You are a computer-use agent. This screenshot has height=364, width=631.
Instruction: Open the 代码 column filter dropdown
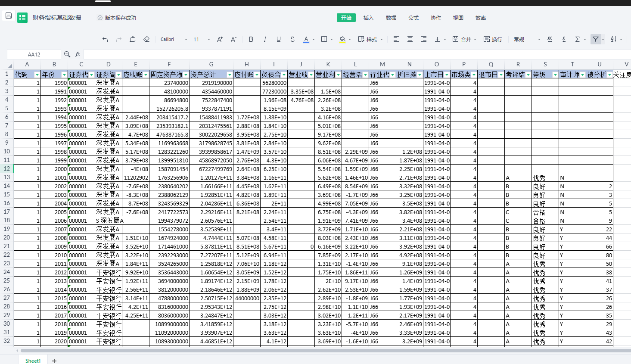[37, 75]
